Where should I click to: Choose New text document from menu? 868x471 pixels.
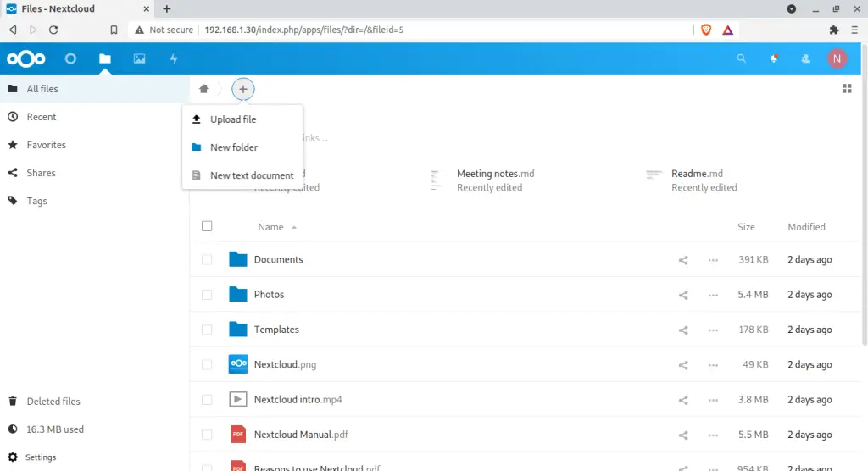tap(242, 175)
